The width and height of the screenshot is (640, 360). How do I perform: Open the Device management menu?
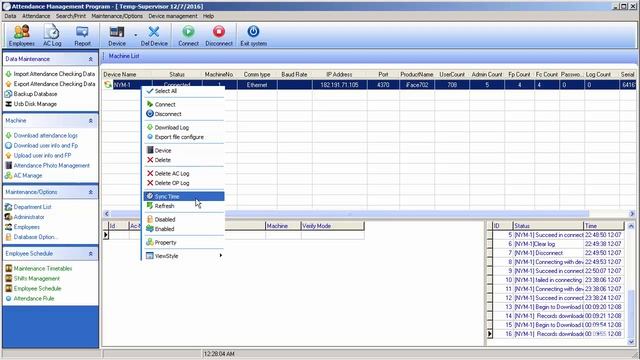(173, 16)
